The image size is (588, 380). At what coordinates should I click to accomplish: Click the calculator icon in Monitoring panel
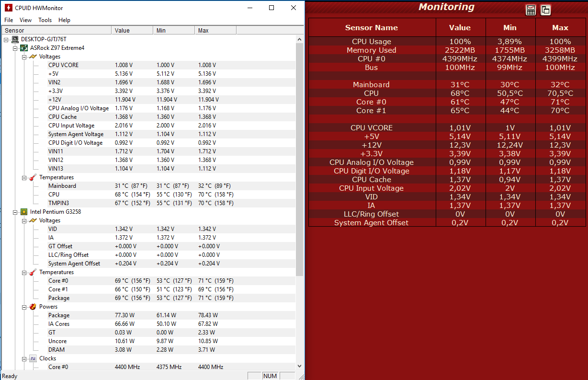coord(531,10)
